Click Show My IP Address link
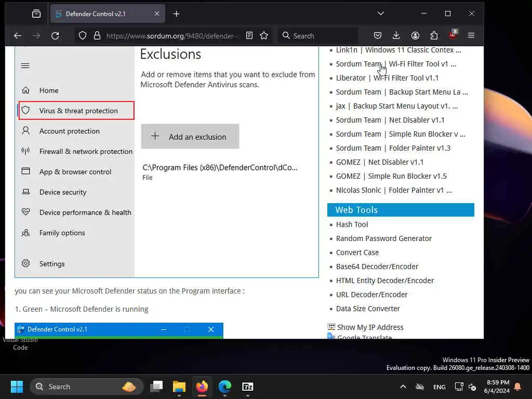Image resolution: width=532 pixels, height=399 pixels. [370, 327]
